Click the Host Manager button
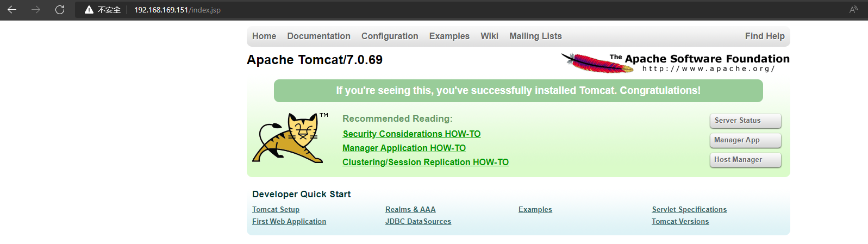The width and height of the screenshot is (868, 244). tap(745, 160)
